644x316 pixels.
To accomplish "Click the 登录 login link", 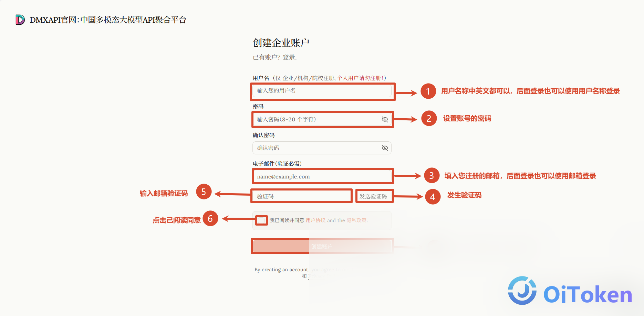I will click(289, 57).
